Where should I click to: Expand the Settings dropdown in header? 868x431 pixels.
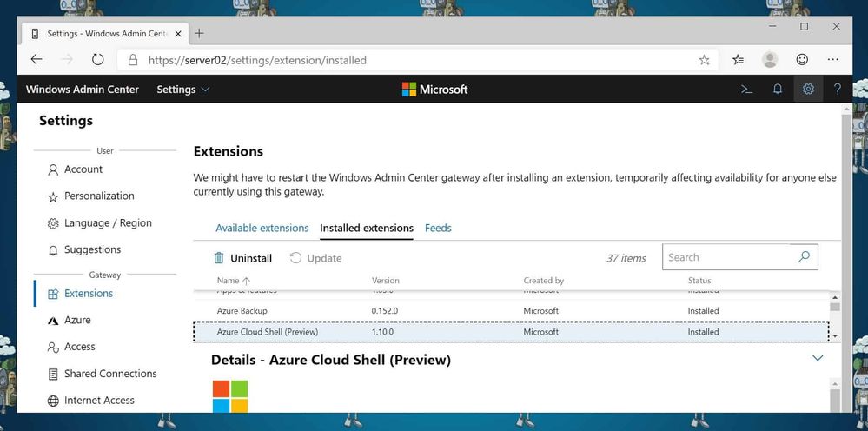[x=182, y=89]
